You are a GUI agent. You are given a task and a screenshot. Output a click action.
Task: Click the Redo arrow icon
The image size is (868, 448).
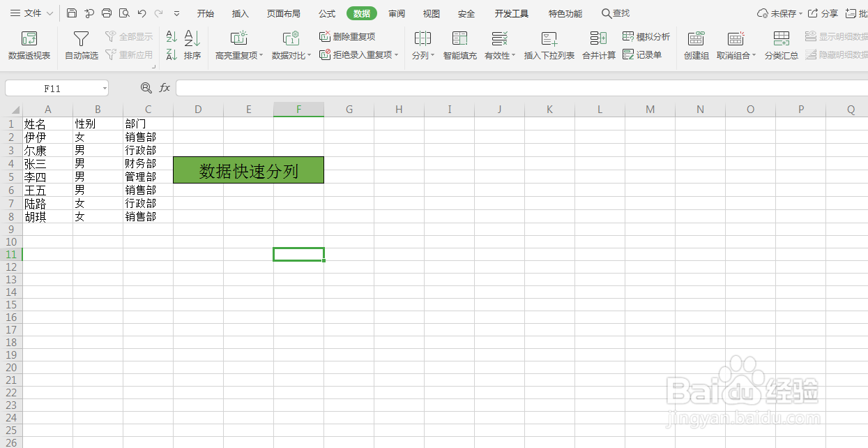coord(159,13)
